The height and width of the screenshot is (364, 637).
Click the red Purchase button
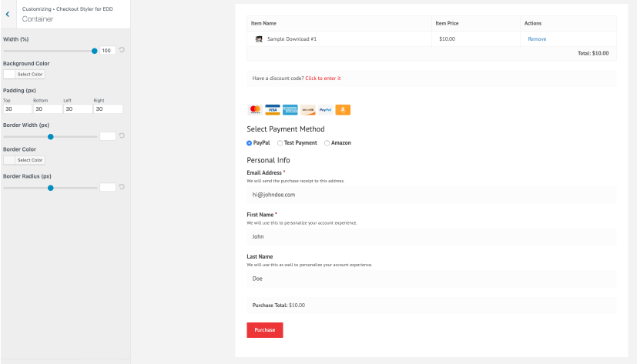pos(265,330)
